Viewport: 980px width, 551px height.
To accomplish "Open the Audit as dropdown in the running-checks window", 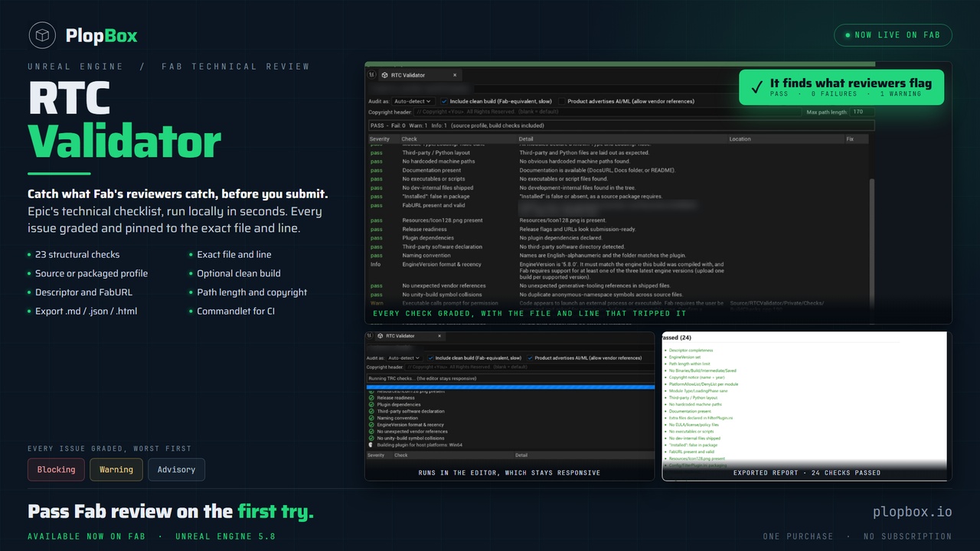I will (404, 357).
